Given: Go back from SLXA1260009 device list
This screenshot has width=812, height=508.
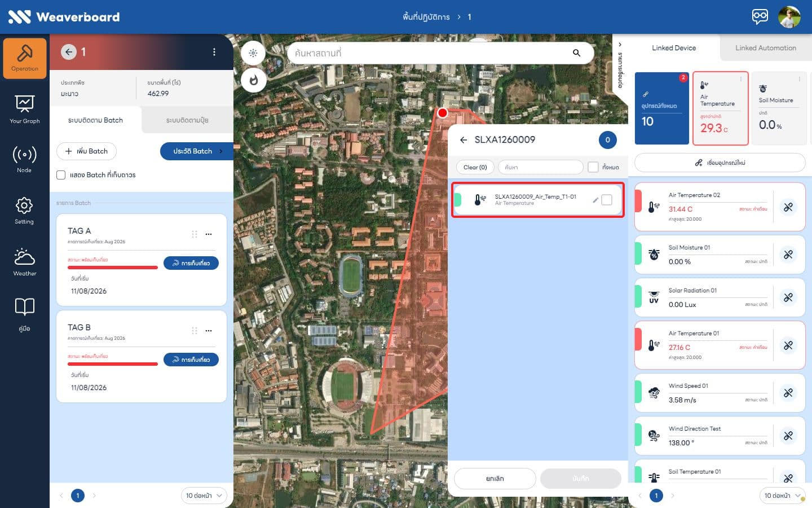Looking at the screenshot, I should coord(464,140).
